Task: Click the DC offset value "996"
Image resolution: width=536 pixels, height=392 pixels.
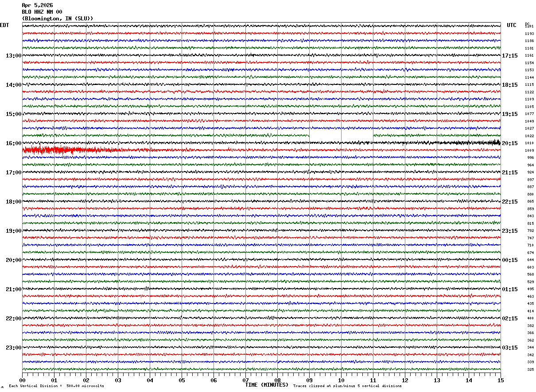Action: pyautogui.click(x=530, y=158)
